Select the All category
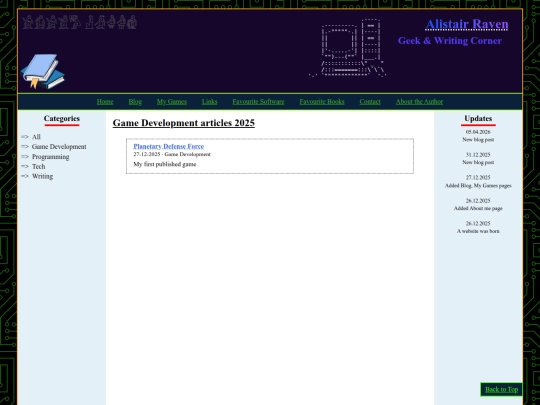Viewport: 540px width, 405px height. (x=36, y=137)
